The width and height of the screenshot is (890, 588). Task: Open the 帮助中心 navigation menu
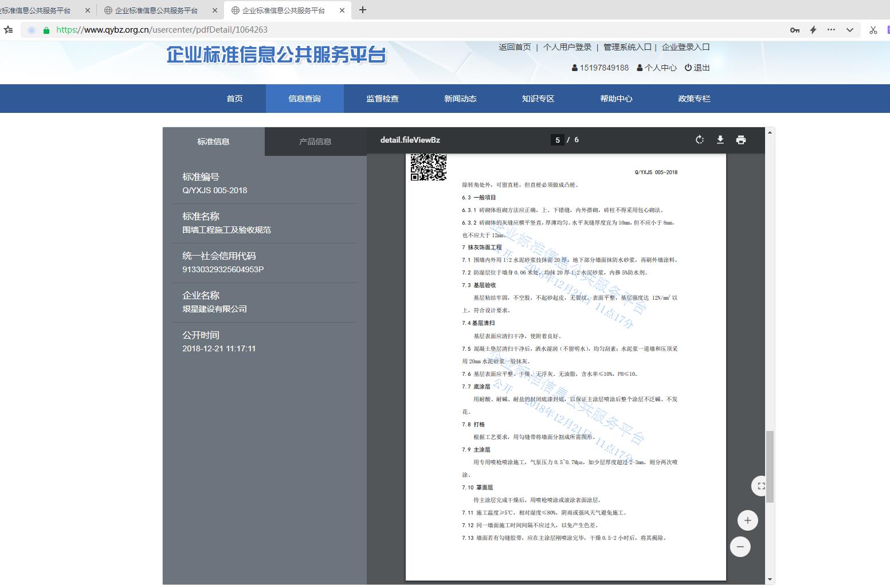coord(617,99)
